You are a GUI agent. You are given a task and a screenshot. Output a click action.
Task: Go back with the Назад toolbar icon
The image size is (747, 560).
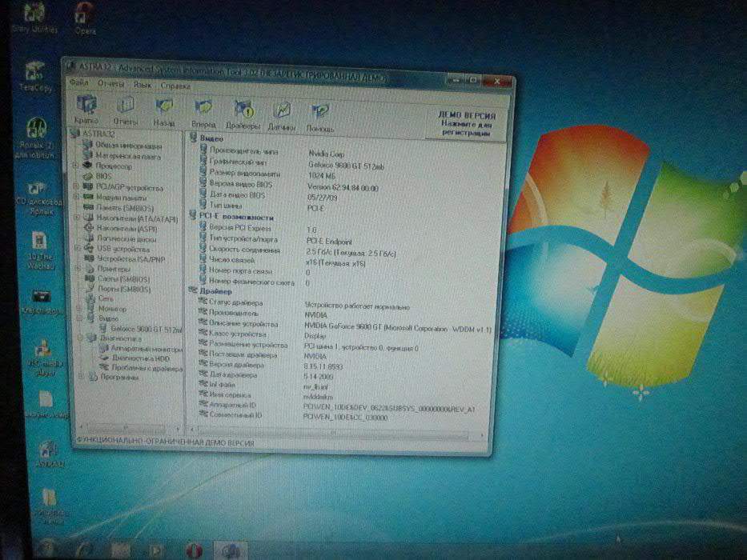click(x=164, y=112)
